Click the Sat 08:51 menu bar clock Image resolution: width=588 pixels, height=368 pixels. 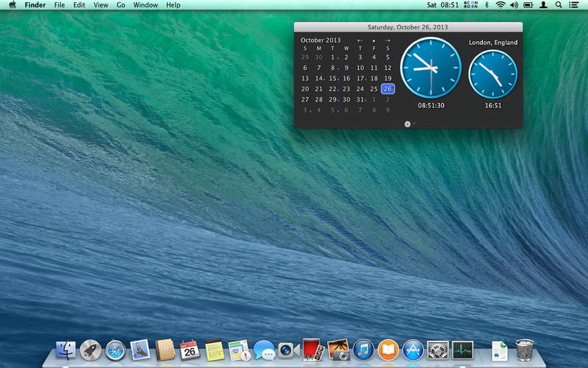coord(442,5)
